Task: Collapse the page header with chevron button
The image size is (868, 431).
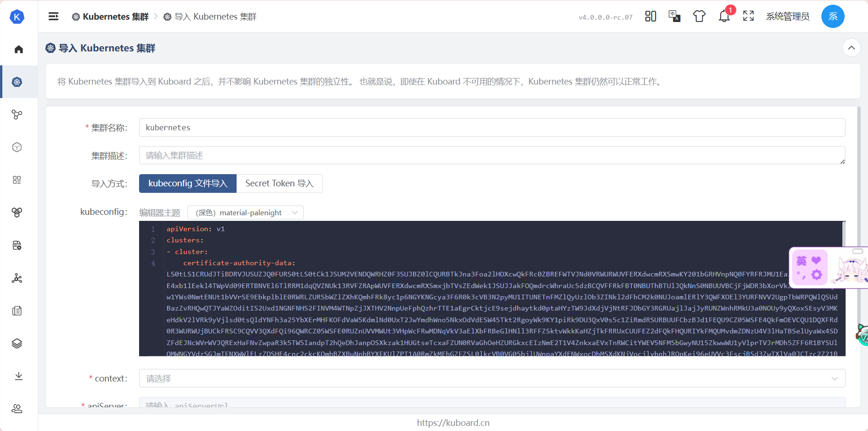Action: pos(852,48)
